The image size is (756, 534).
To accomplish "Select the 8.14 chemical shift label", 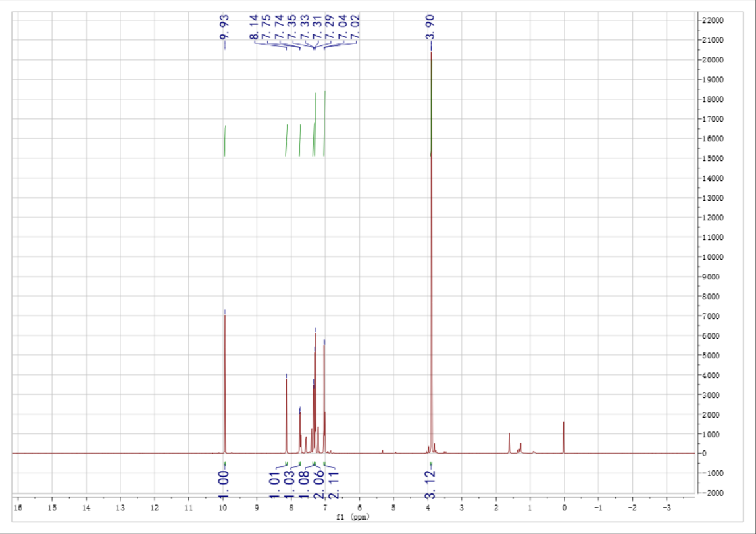I will pyautogui.click(x=255, y=27).
